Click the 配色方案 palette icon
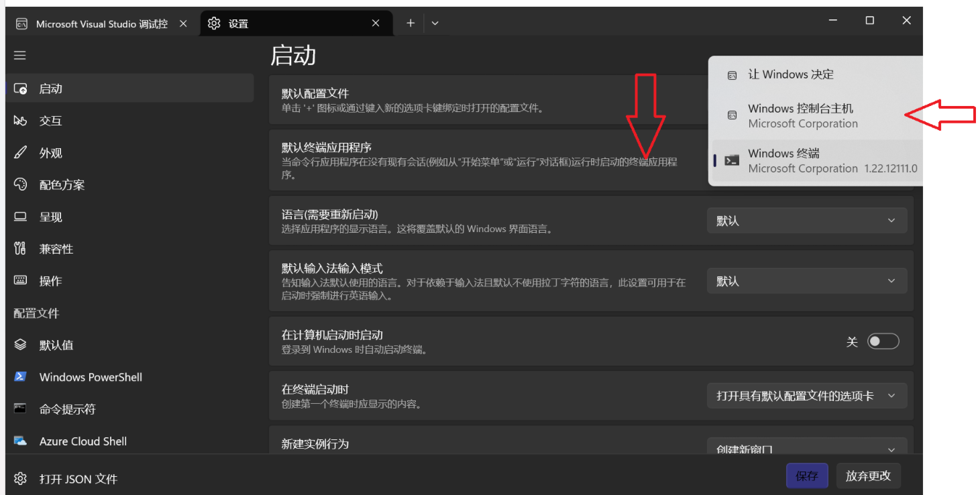980x495 pixels. [x=20, y=184]
